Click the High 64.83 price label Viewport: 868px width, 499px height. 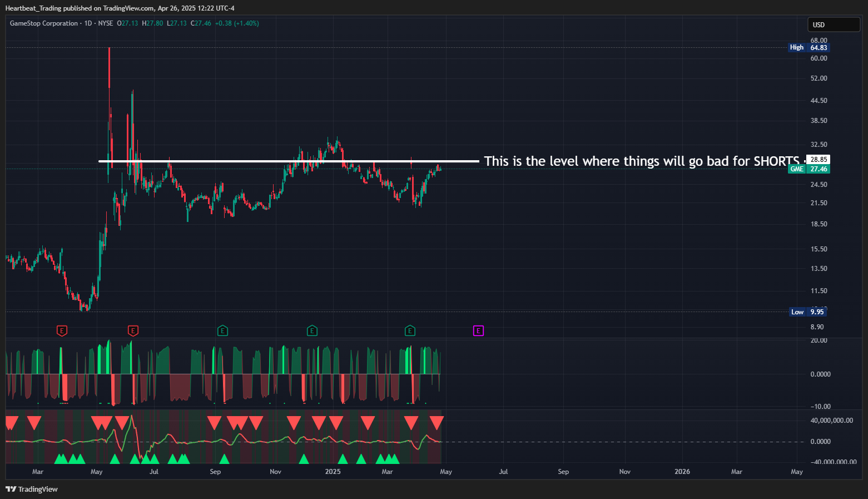point(809,48)
